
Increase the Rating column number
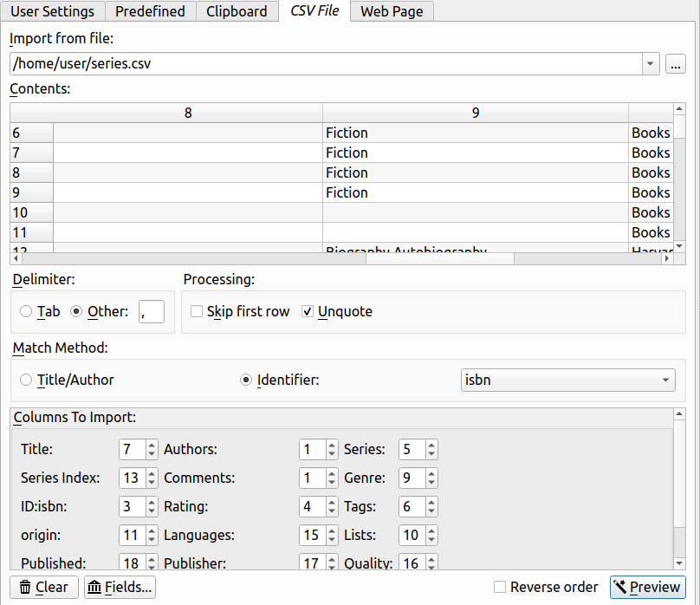(x=332, y=503)
